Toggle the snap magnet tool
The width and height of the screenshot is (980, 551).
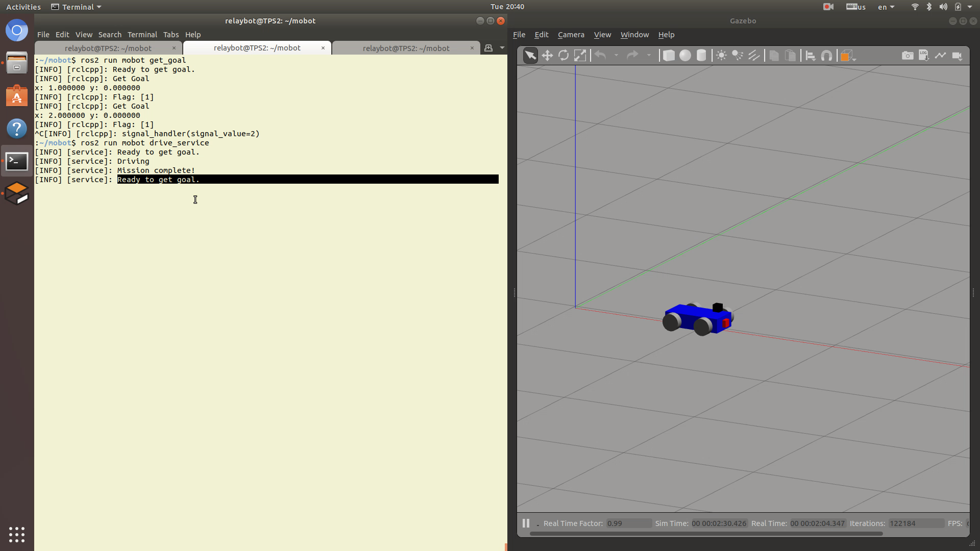[x=826, y=56]
